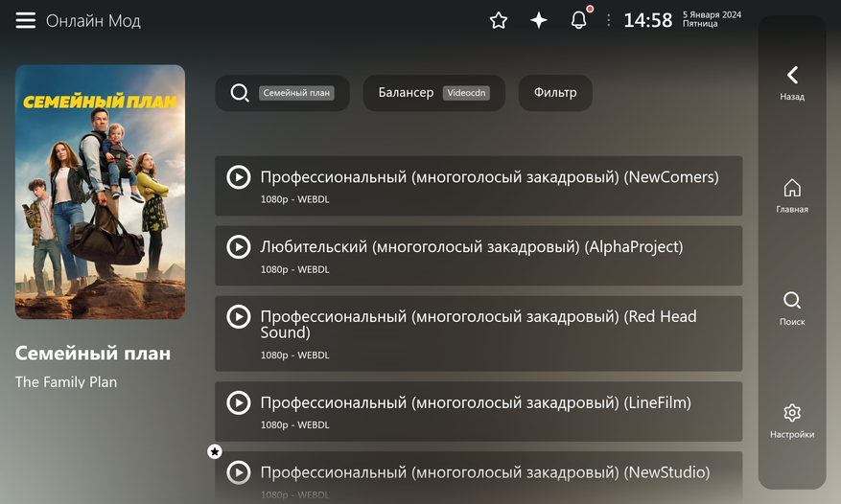841x504 pixels.
Task: Open the Фильтр filter options
Action: click(555, 93)
